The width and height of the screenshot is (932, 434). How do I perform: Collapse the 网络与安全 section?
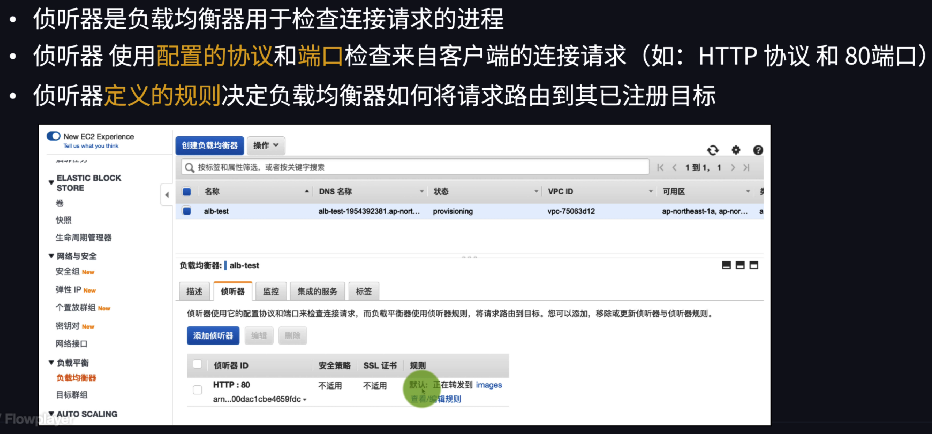pos(51,256)
